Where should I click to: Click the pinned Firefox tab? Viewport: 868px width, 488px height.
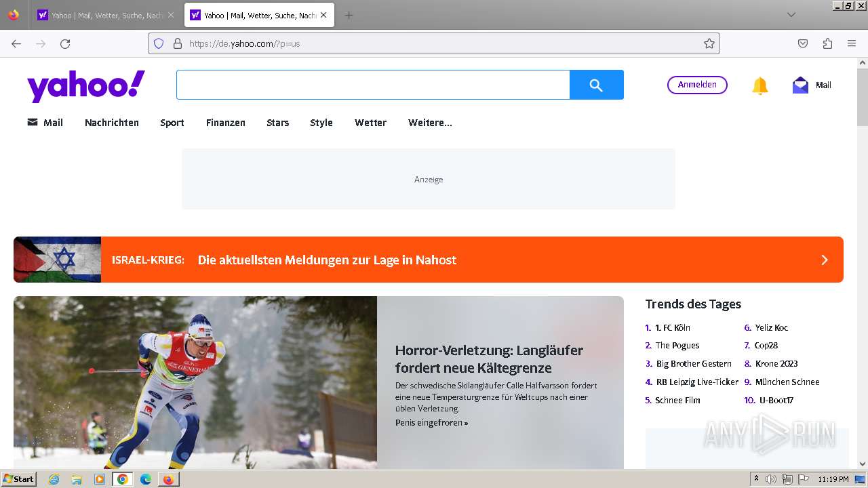[x=14, y=15]
